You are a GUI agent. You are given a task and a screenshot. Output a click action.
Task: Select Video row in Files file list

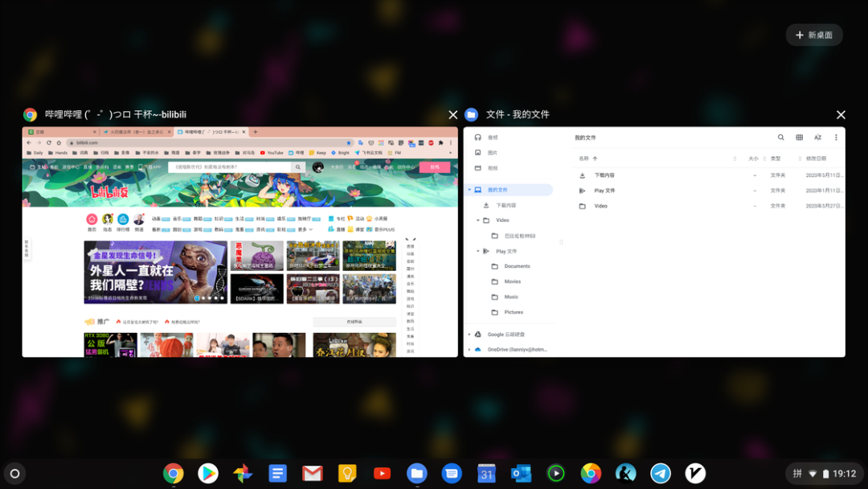coord(710,206)
